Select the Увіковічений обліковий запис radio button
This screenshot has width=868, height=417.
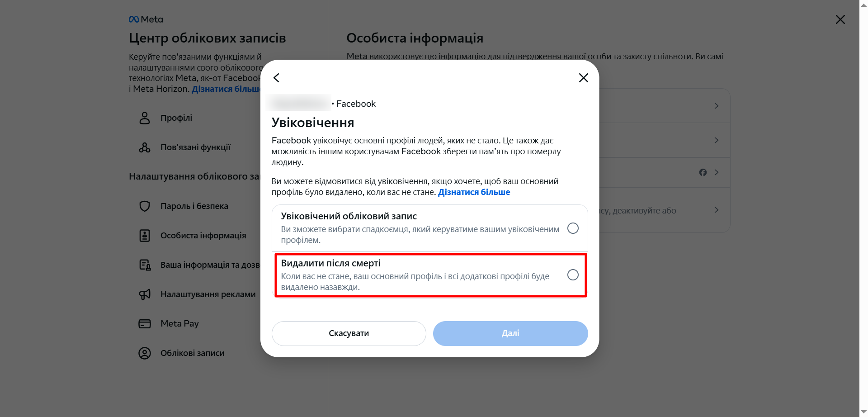point(573,228)
